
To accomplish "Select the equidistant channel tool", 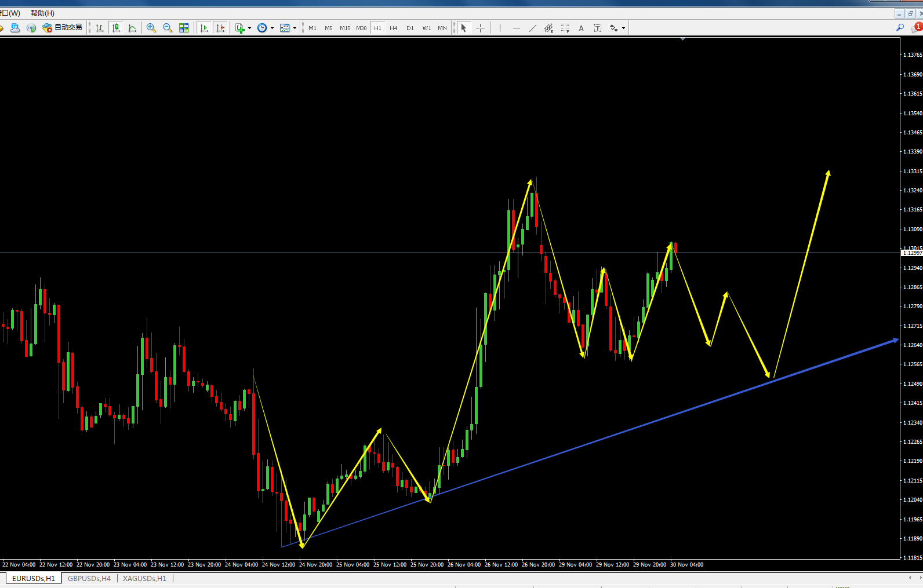I will (548, 28).
